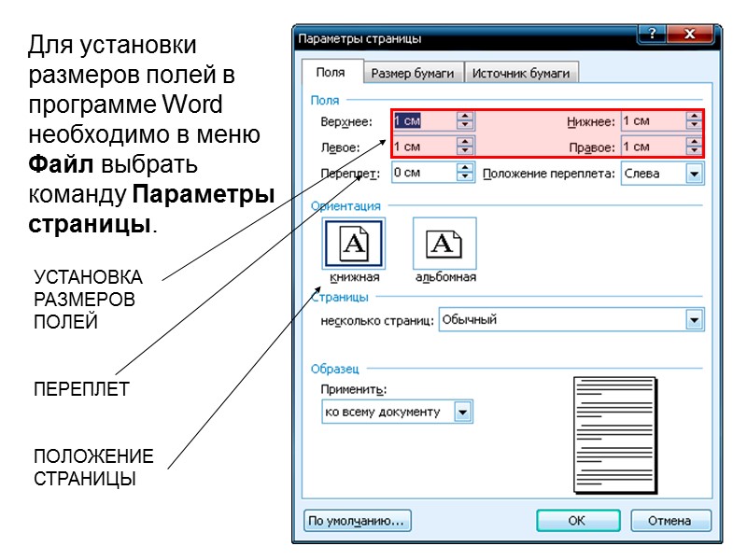Increase the Верхнее margin with up arrow

pyautogui.click(x=465, y=116)
